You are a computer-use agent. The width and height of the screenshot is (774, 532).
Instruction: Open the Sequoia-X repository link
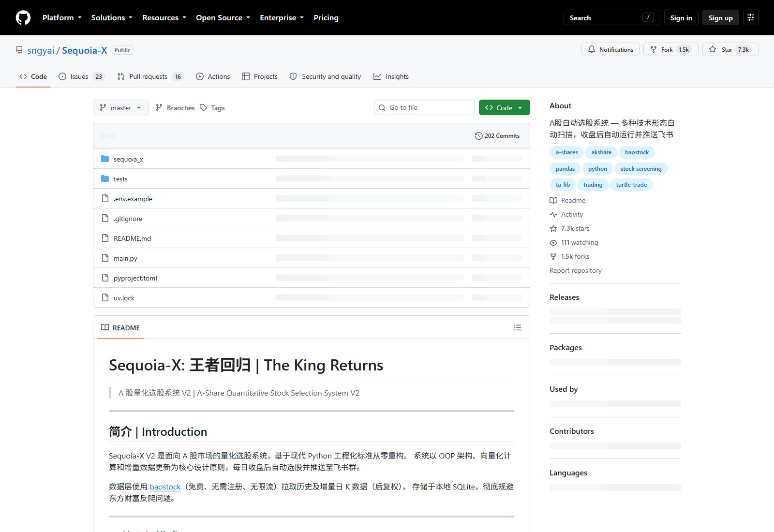[85, 50]
